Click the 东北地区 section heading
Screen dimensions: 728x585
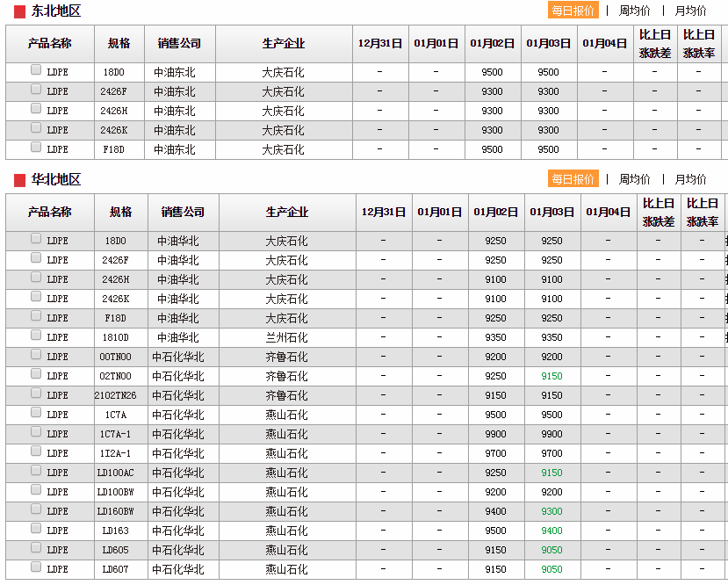[55, 11]
